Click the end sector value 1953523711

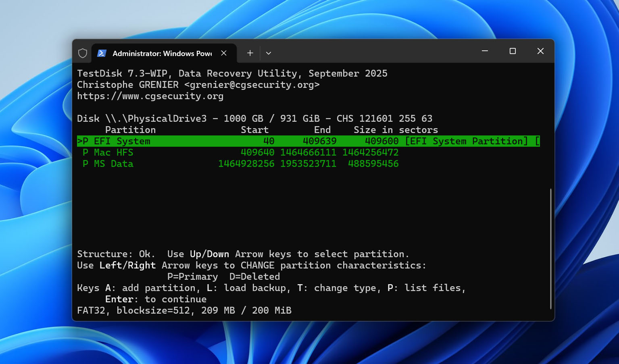coord(308,164)
